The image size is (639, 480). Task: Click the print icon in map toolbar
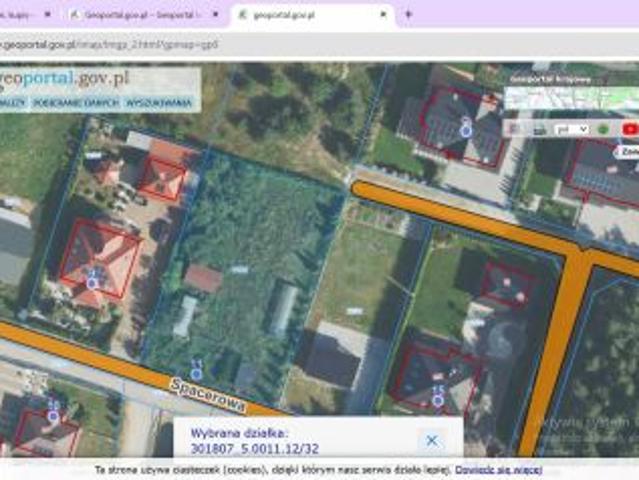coord(539,129)
